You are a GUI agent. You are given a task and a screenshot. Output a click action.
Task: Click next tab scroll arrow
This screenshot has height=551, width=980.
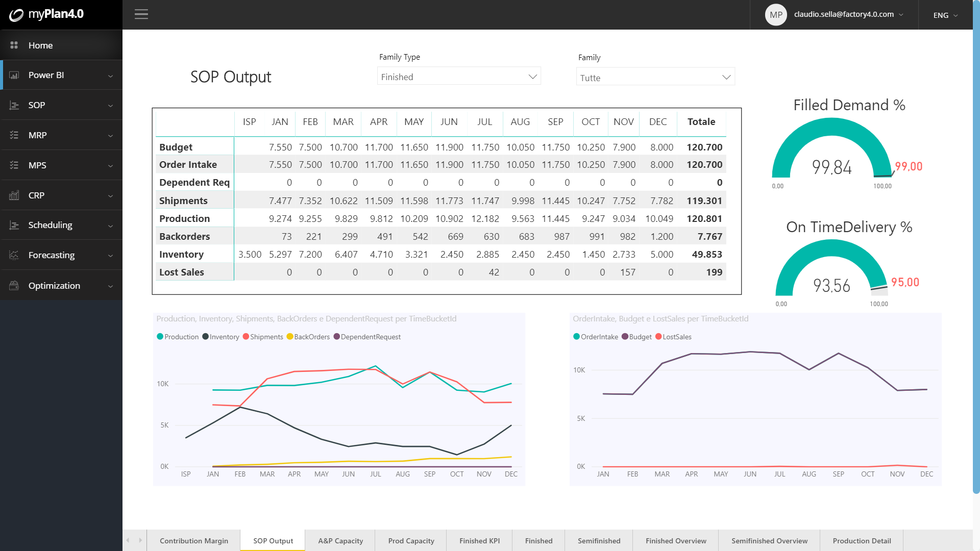(140, 540)
